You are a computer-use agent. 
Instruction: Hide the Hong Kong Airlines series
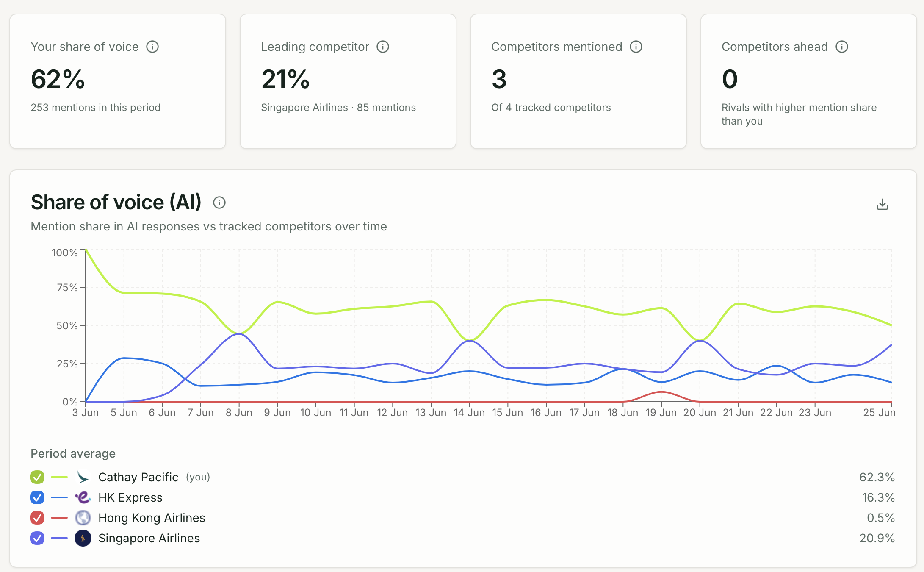click(37, 518)
